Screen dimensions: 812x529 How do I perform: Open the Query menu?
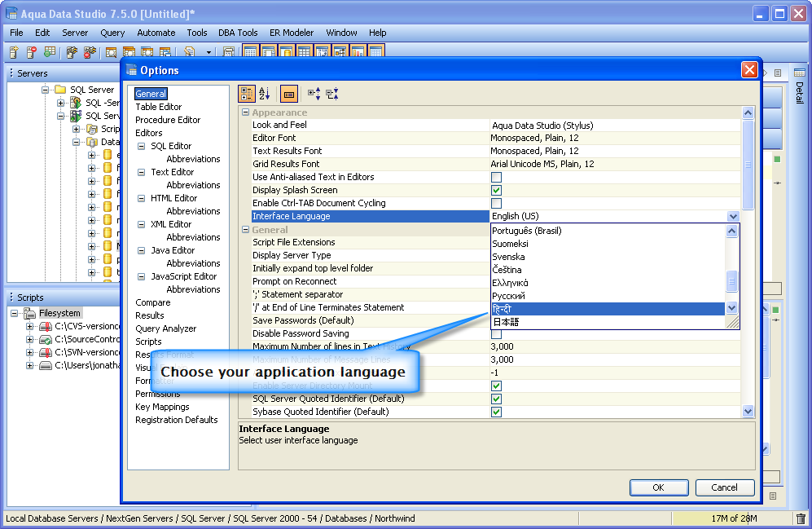(112, 33)
